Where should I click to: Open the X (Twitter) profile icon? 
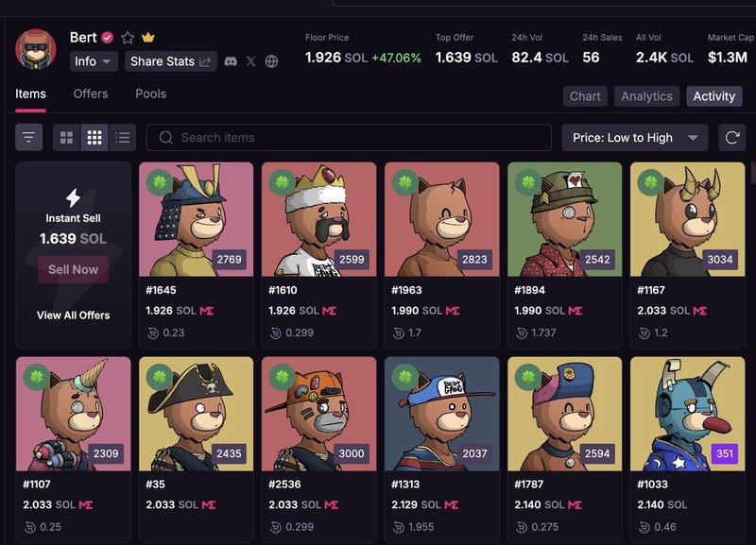tap(250, 61)
